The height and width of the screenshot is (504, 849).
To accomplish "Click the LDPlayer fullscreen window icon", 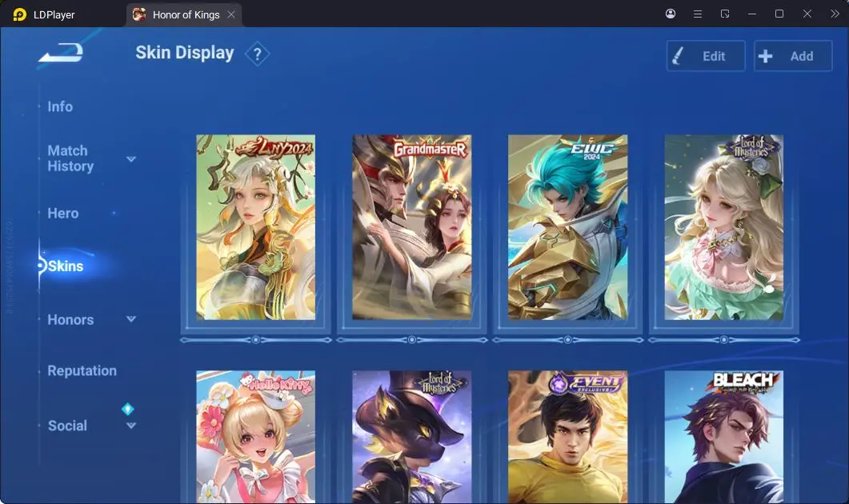I will 725,14.
